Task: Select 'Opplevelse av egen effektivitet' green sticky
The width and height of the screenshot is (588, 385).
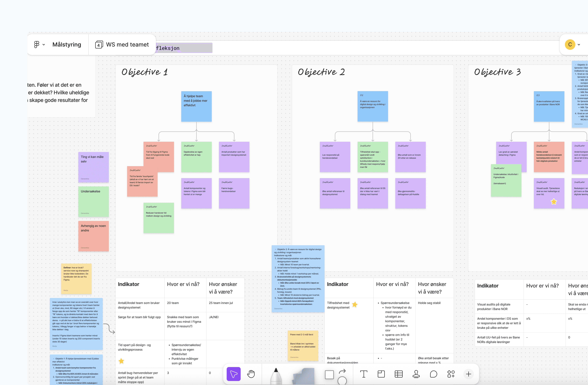Action: click(196, 157)
